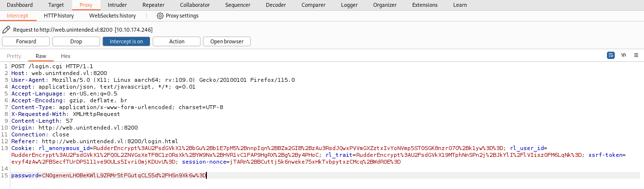Viewport: 644px width, 189px height.
Task: Click the request target URL label
Action: point(83,30)
